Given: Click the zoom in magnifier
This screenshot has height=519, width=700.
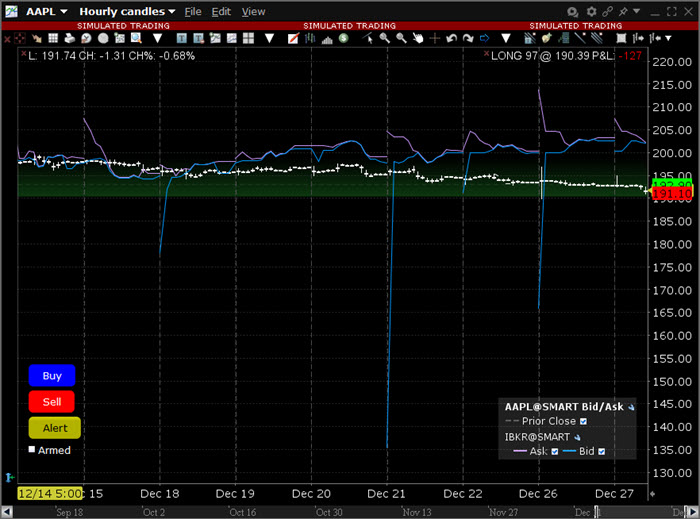Looking at the screenshot, I should click(384, 38).
